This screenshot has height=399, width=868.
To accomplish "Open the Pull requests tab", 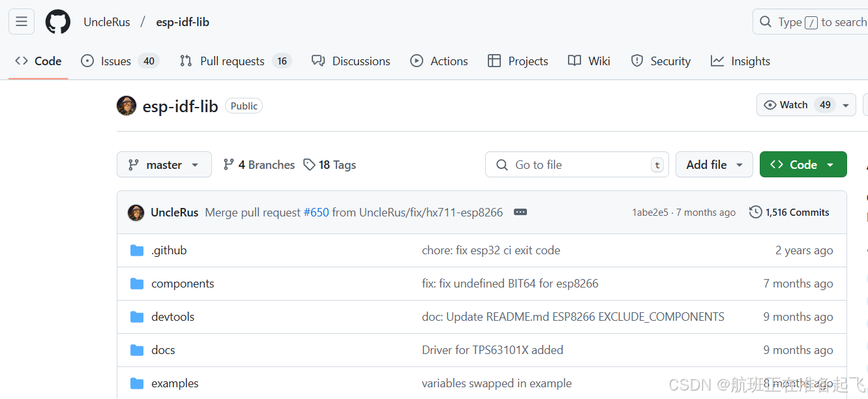I will coord(235,61).
